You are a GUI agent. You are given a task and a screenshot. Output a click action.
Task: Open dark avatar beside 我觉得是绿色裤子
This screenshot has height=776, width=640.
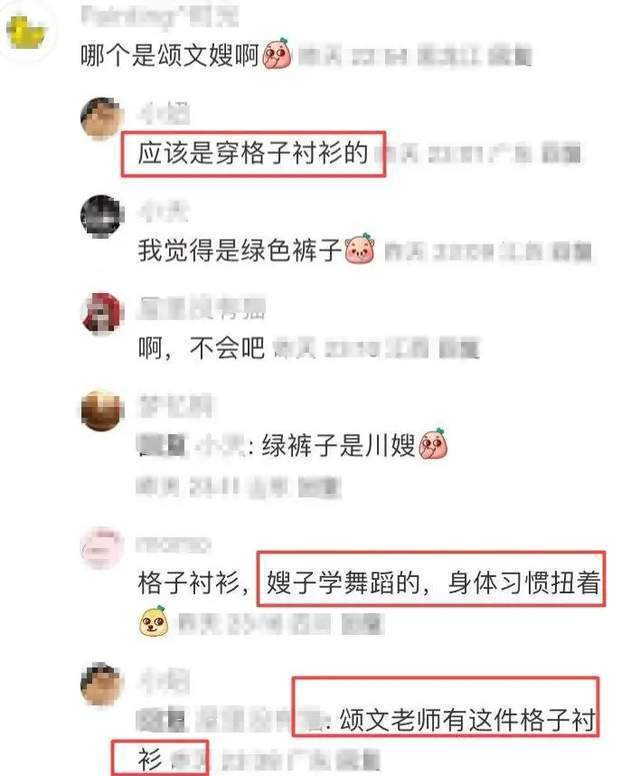pyautogui.click(x=101, y=216)
